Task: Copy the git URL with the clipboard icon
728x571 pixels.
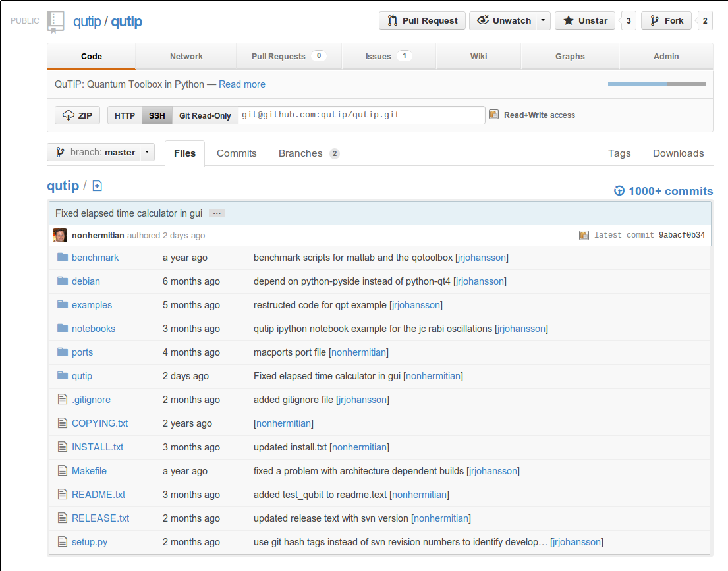Action: tap(493, 115)
